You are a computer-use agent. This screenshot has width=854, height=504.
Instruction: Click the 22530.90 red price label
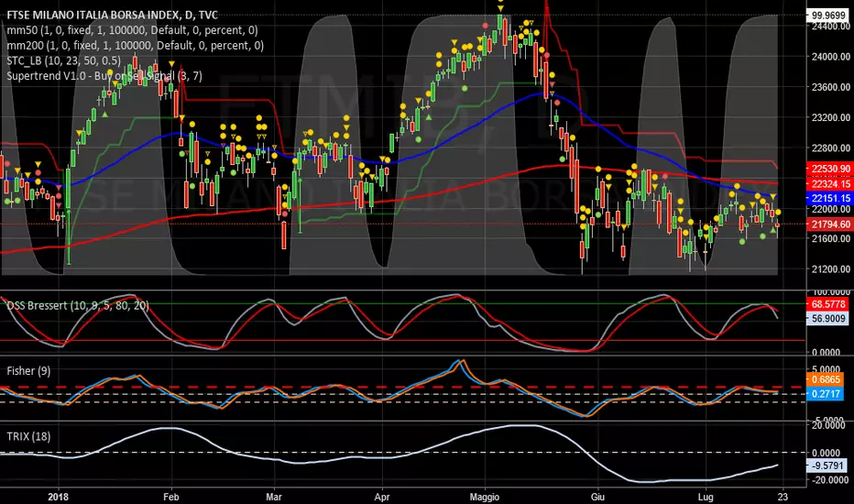[829, 169]
